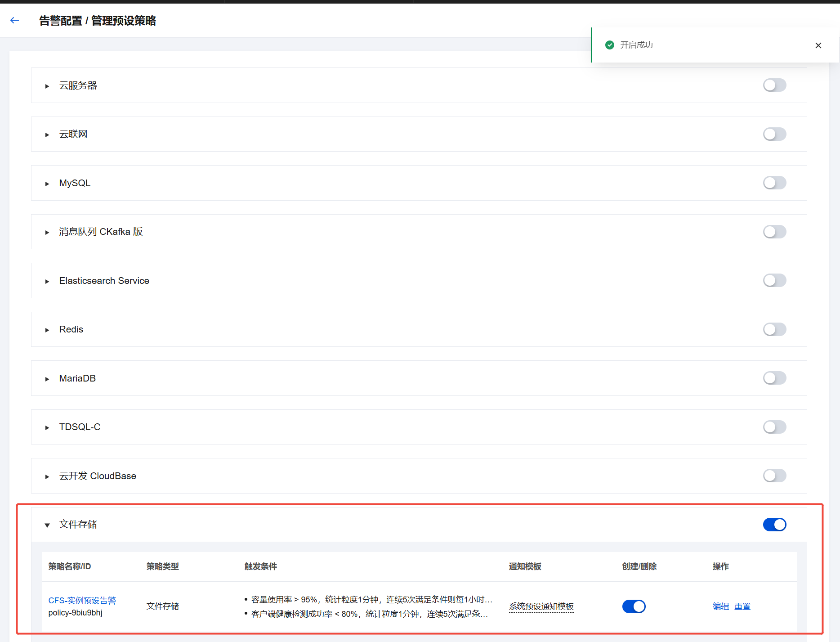
Task: Enable the 云服务器 preset policy toggle
Action: [774, 85]
